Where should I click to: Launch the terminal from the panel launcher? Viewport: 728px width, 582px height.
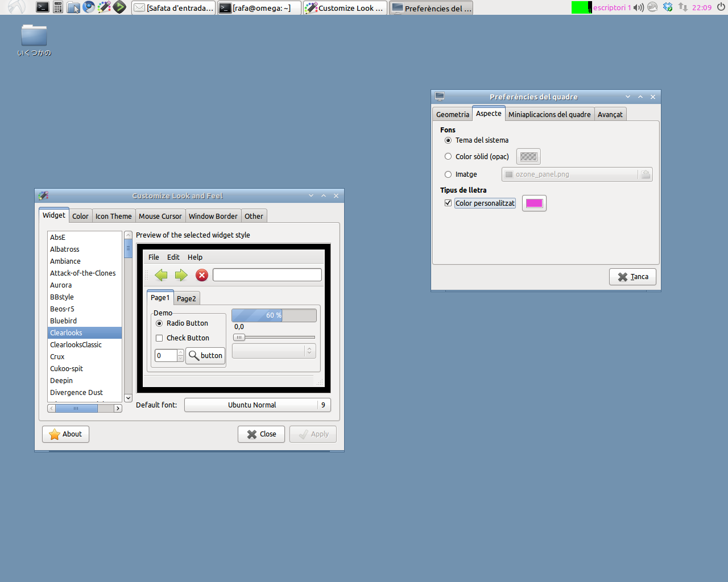[43, 7]
